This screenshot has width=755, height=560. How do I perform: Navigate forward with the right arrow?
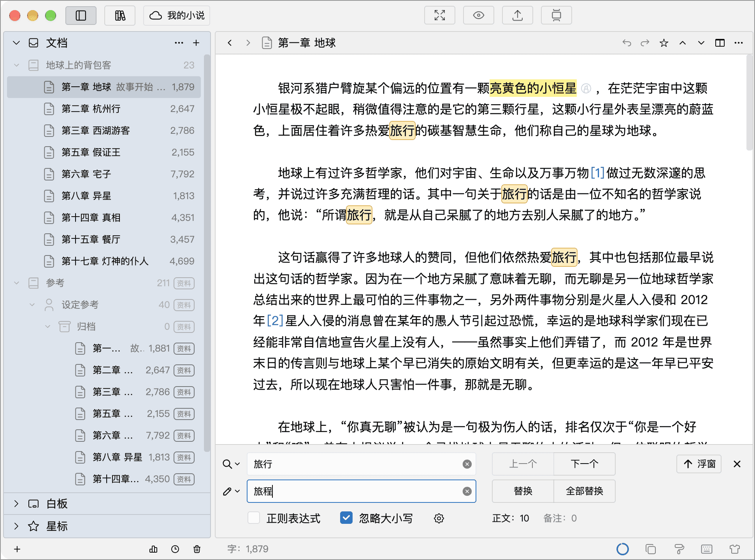[x=248, y=43]
